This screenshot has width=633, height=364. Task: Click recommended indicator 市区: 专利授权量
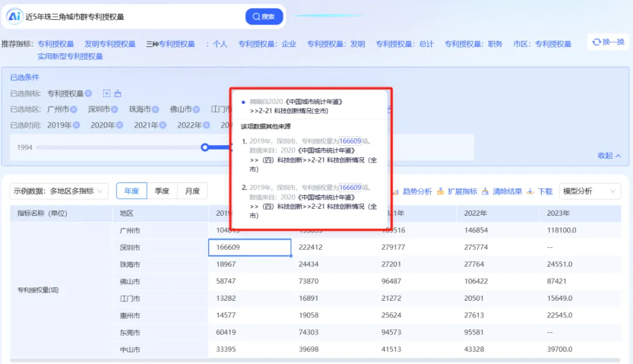pos(542,44)
